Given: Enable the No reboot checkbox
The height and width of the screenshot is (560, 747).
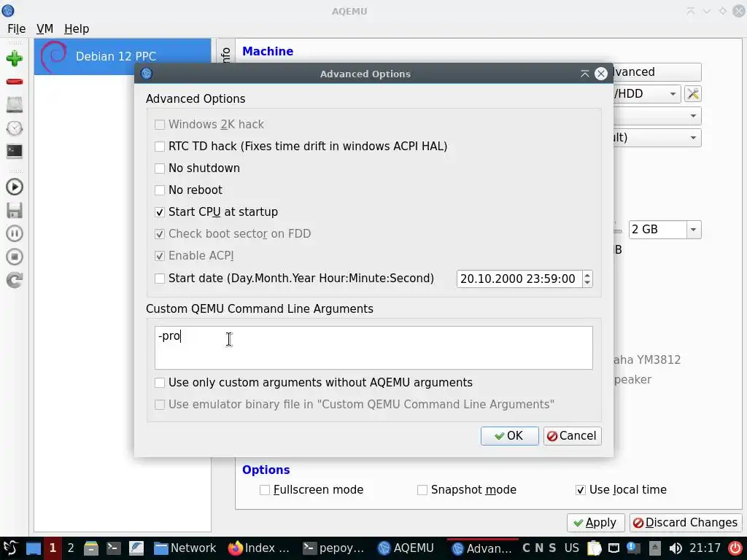Looking at the screenshot, I should pos(160,190).
